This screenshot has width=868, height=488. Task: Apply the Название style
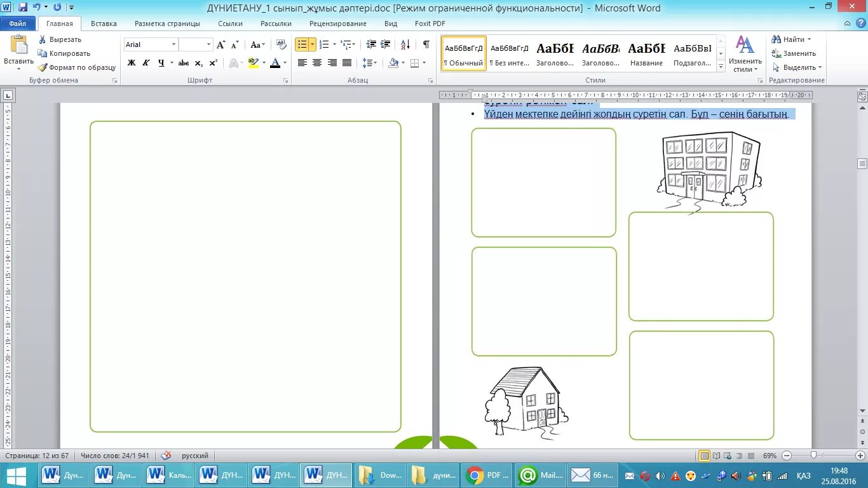pyautogui.click(x=647, y=53)
